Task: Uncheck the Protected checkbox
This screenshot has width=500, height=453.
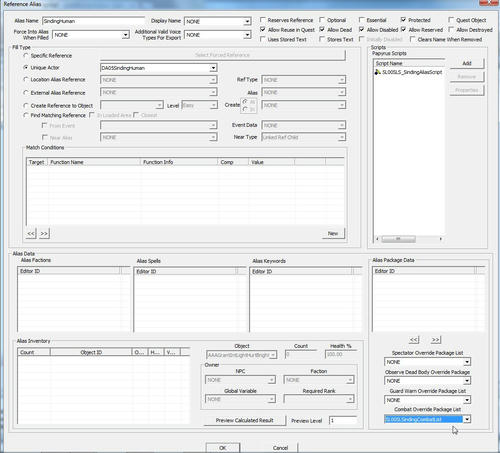Action: click(x=403, y=20)
